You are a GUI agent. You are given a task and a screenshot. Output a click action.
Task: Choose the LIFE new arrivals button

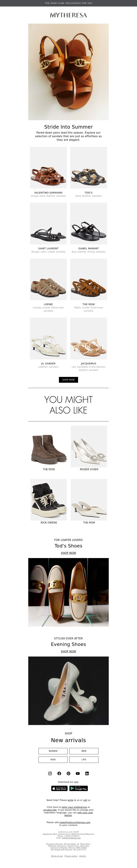point(84,759)
